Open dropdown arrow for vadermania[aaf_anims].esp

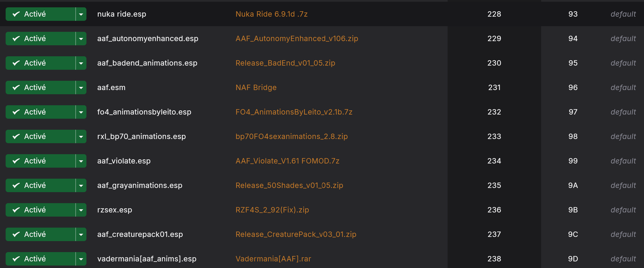tap(81, 259)
